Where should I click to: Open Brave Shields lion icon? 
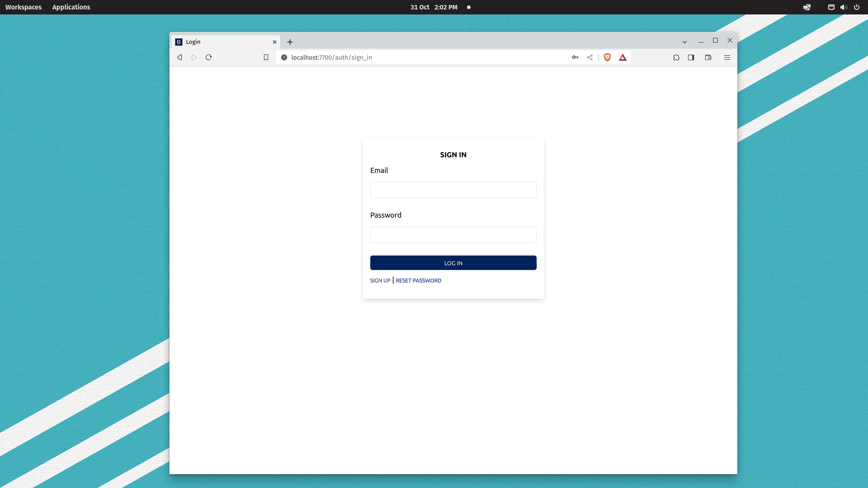(x=607, y=58)
